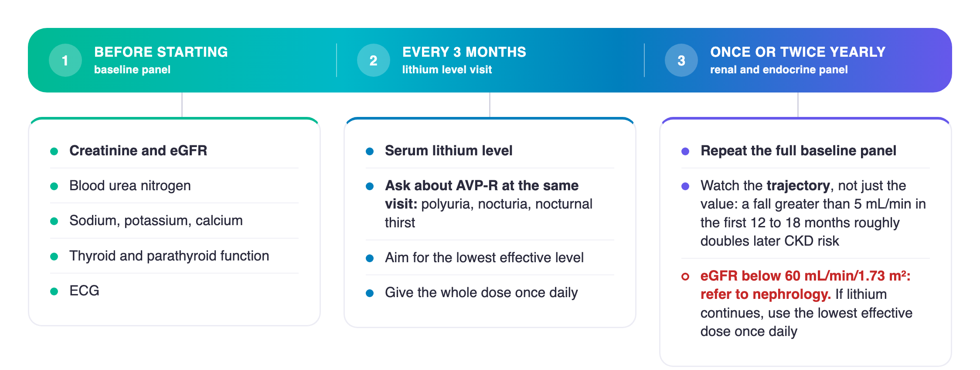This screenshot has height=370, width=980.
Task: Click the bold trajectory word
Action: pyautogui.click(x=798, y=186)
